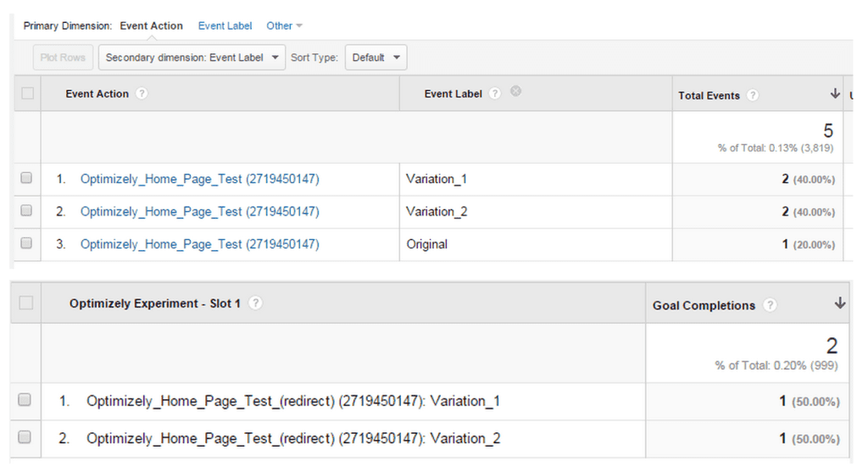Click the total events value 5

(x=828, y=131)
